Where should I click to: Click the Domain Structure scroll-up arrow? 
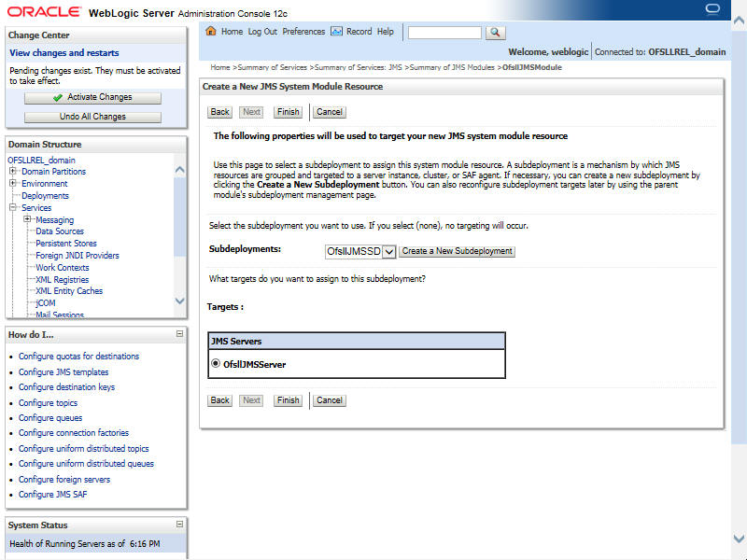pos(179,170)
